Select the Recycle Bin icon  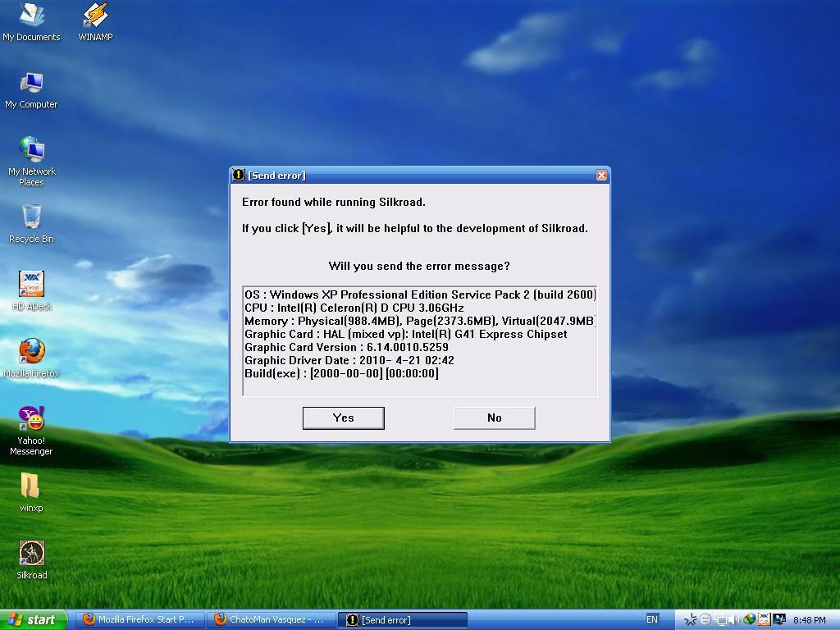[32, 224]
